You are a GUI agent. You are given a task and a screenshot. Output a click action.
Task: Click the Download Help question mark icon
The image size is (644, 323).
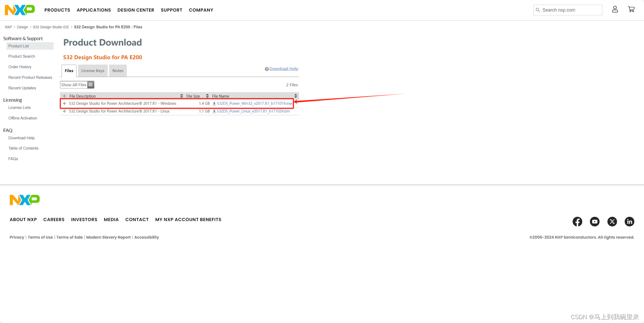pos(267,69)
